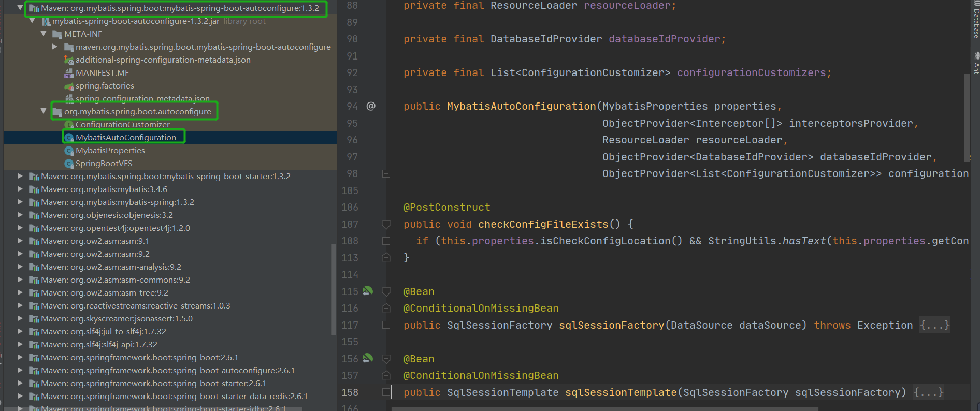Expand folded if-block at line 108
Image resolution: width=980 pixels, height=411 pixels.
[x=386, y=241]
